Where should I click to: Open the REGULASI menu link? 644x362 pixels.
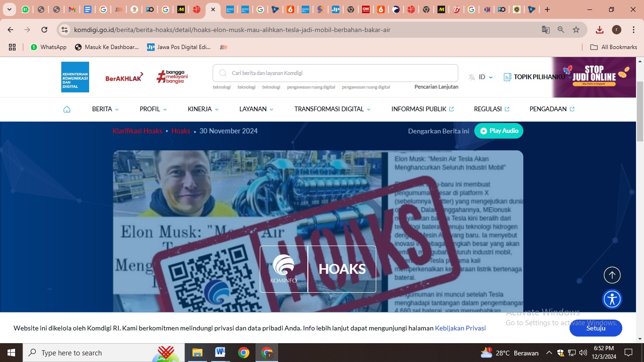click(492, 109)
